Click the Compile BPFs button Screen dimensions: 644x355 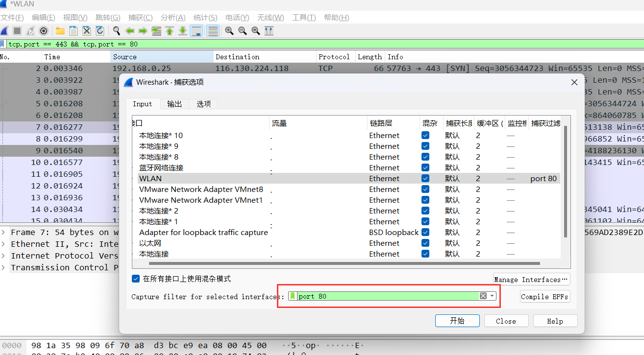tap(545, 296)
